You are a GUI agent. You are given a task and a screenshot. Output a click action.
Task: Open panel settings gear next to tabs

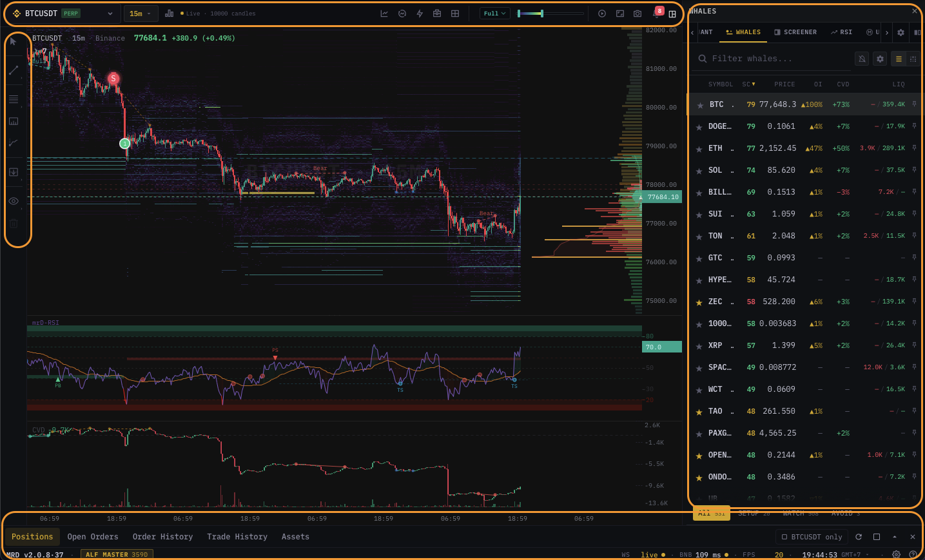pyautogui.click(x=901, y=32)
